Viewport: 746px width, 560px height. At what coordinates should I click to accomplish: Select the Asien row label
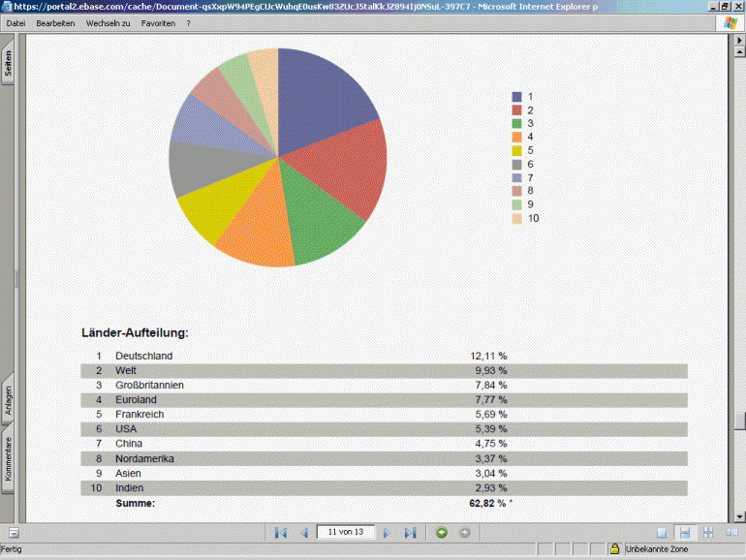click(128, 474)
